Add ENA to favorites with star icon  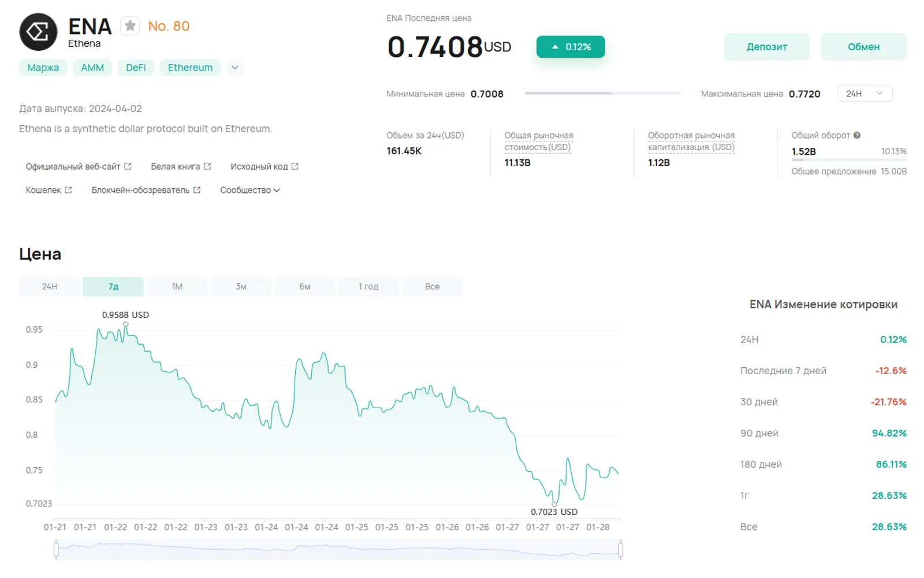130,26
